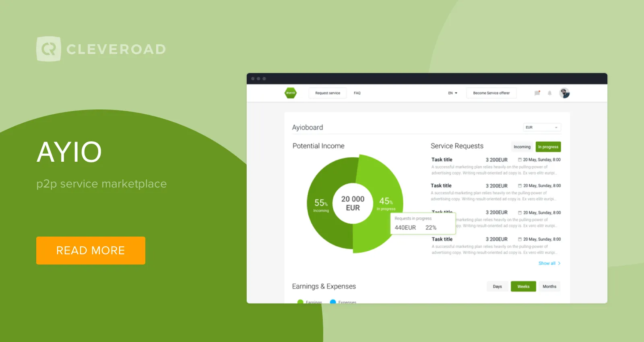The height and width of the screenshot is (342, 644).
Task: Select the Months view tab
Action: tap(549, 286)
